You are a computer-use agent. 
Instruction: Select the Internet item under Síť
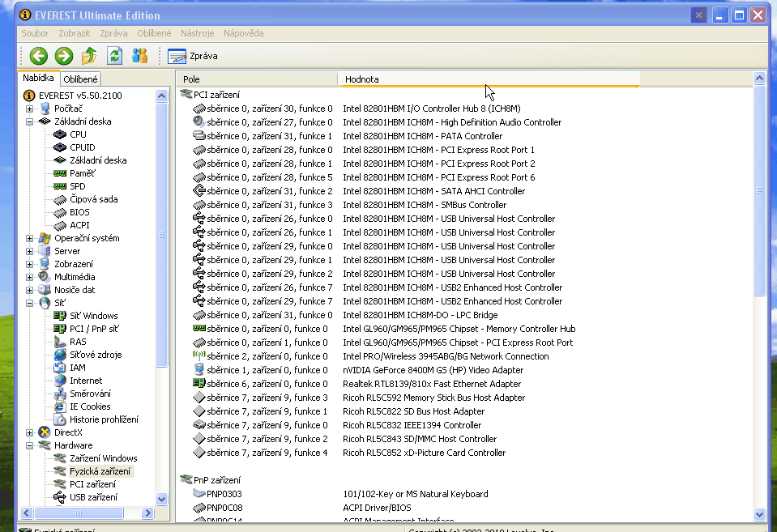(x=86, y=381)
